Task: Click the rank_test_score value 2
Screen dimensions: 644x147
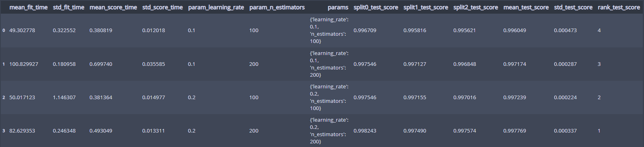Action: tap(599, 98)
